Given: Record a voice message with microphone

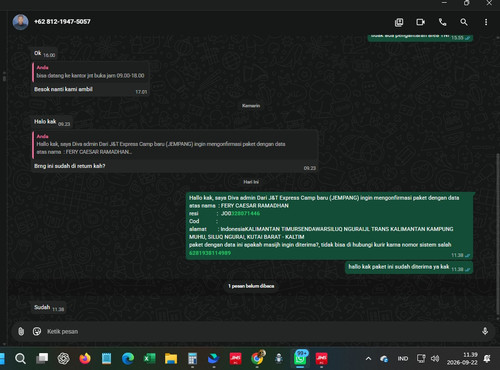Looking at the screenshot, I should [x=485, y=331].
